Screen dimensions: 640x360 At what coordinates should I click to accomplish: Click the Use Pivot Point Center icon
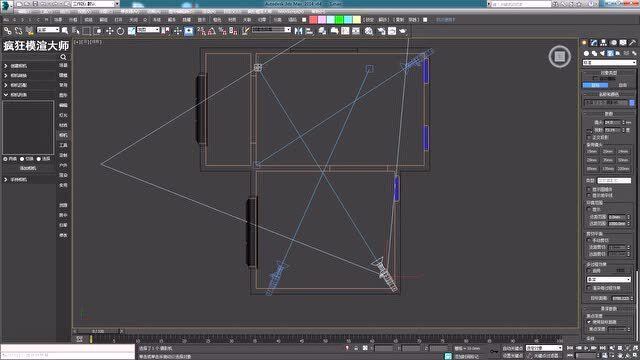click(165, 31)
